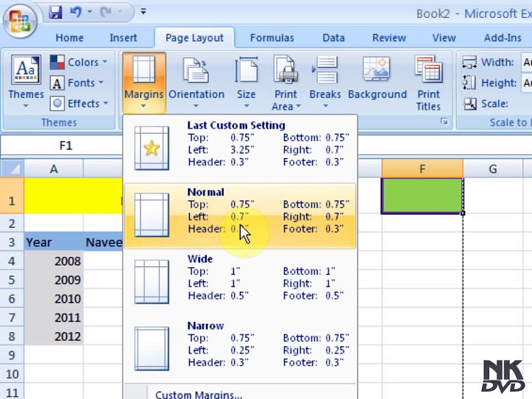Click the Office button orb

(x=20, y=21)
